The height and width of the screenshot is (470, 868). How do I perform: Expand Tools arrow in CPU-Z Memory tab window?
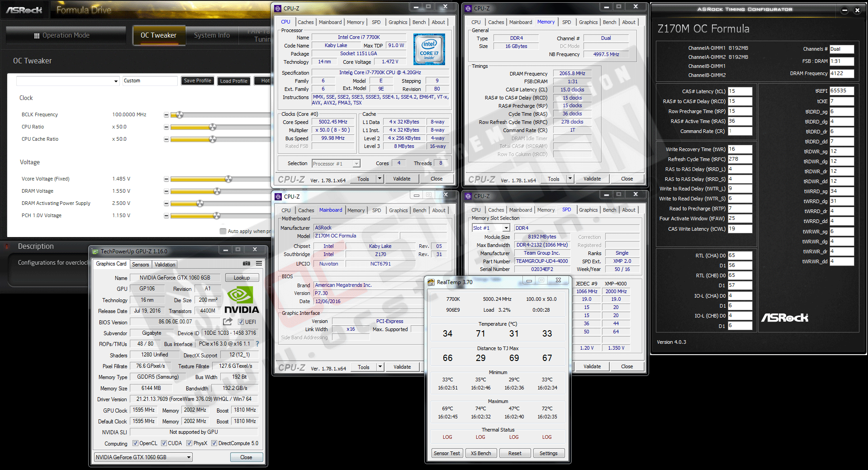tap(570, 179)
